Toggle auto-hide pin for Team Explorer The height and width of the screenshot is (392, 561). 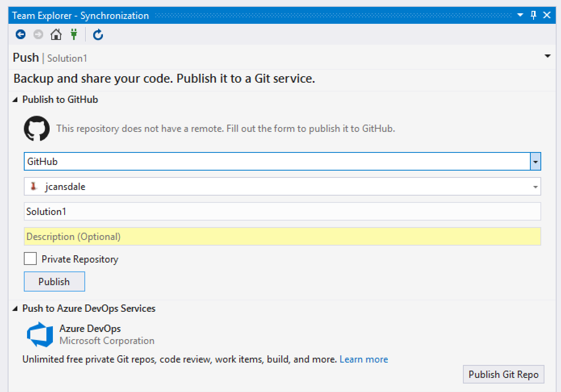pyautogui.click(x=534, y=15)
